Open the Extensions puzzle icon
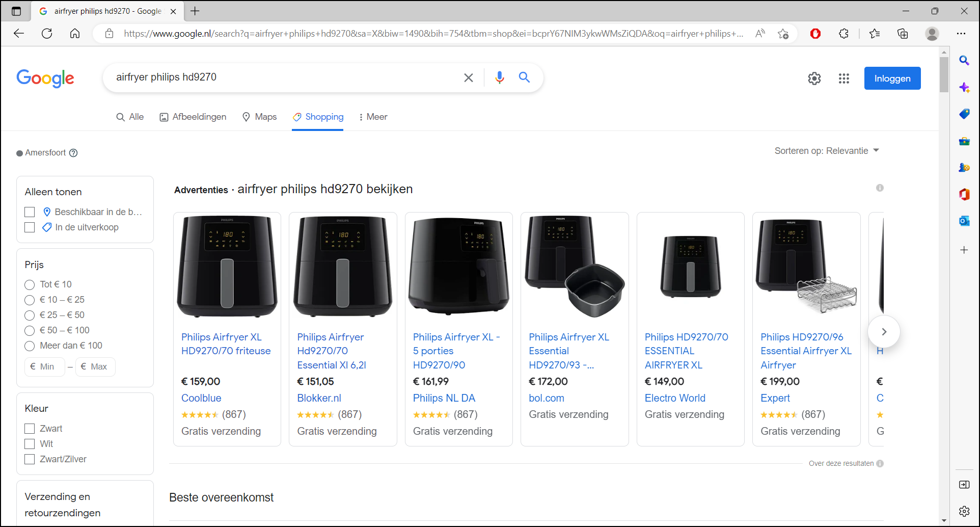This screenshot has height=527, width=980. (x=844, y=34)
